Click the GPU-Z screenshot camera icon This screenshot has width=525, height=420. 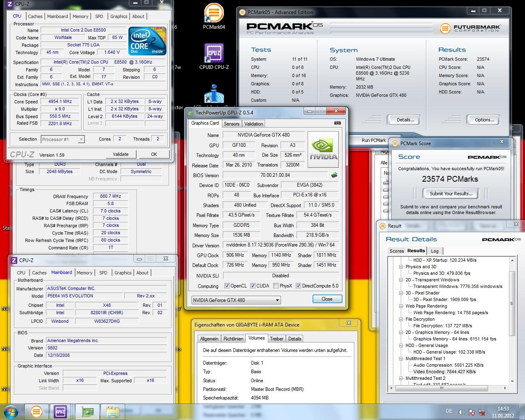[x=337, y=123]
